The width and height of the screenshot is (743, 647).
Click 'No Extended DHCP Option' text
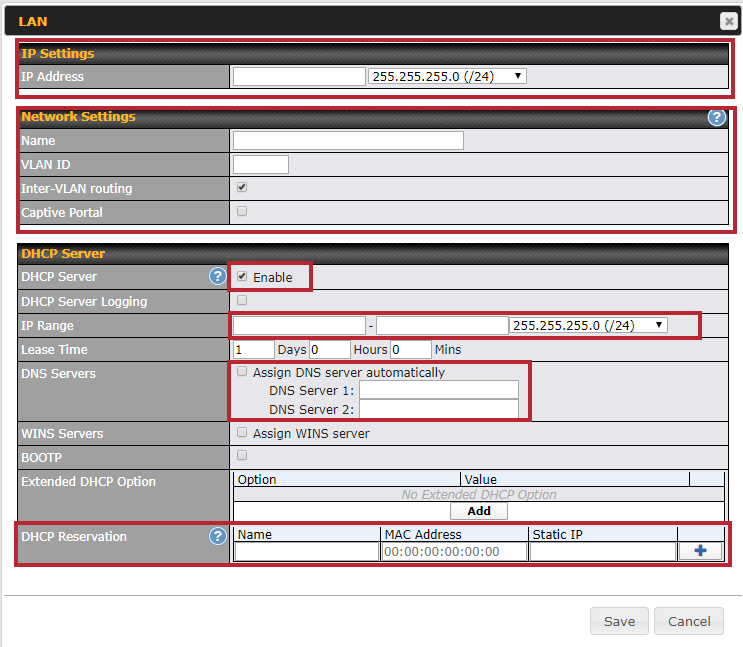tap(479, 494)
